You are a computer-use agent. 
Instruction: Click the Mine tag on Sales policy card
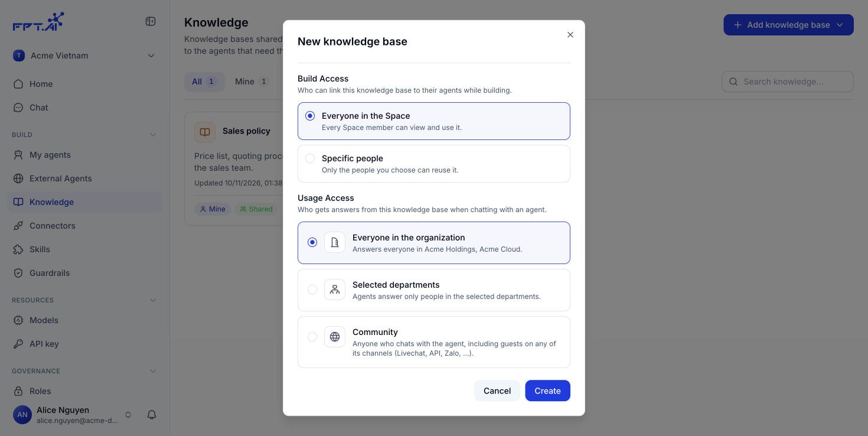click(x=212, y=209)
